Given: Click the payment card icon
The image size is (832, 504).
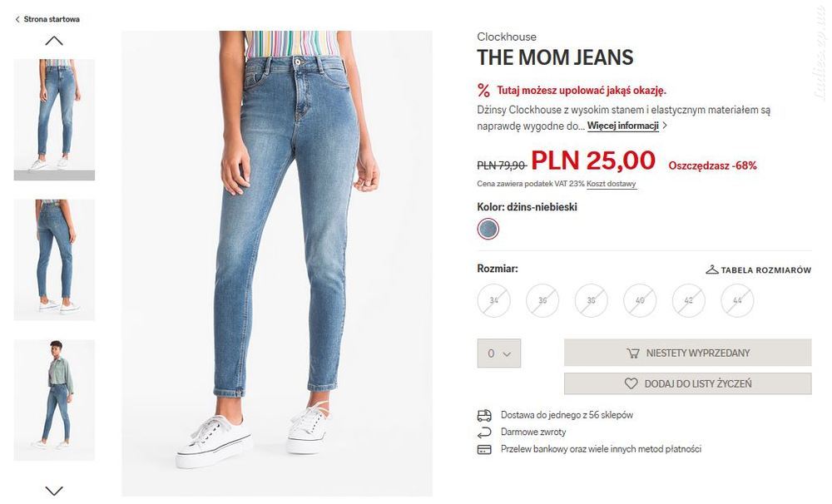Looking at the screenshot, I should click(484, 450).
